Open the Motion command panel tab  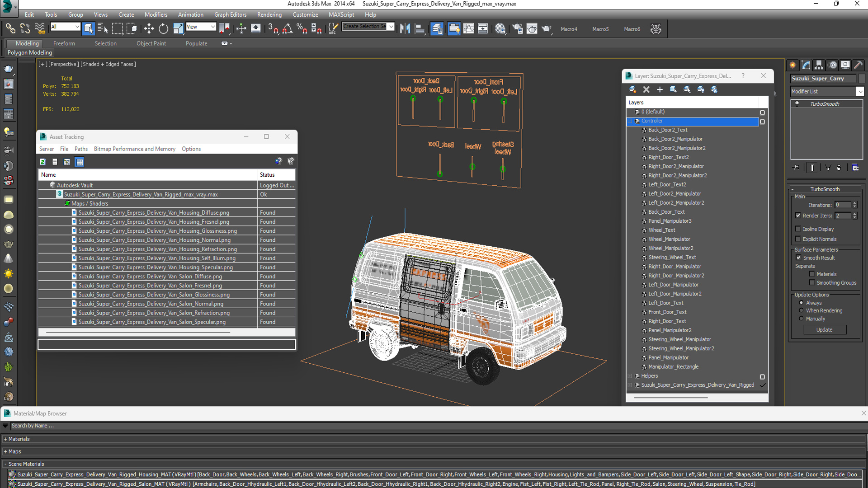(833, 65)
